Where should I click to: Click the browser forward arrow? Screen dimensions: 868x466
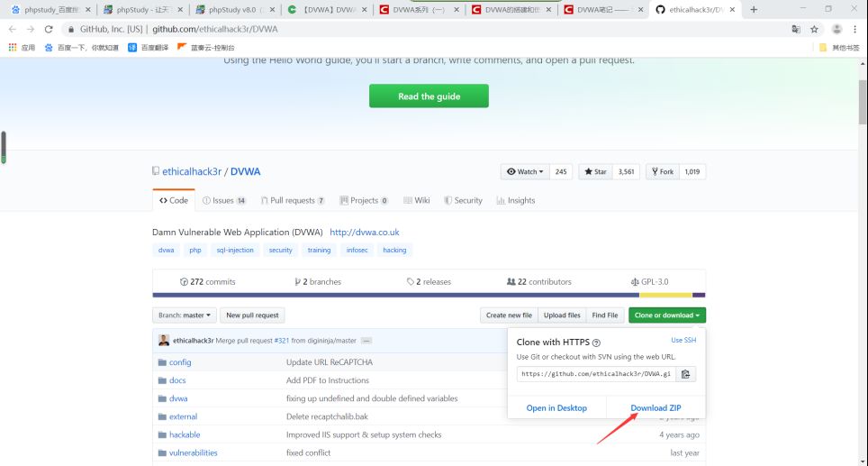31,30
